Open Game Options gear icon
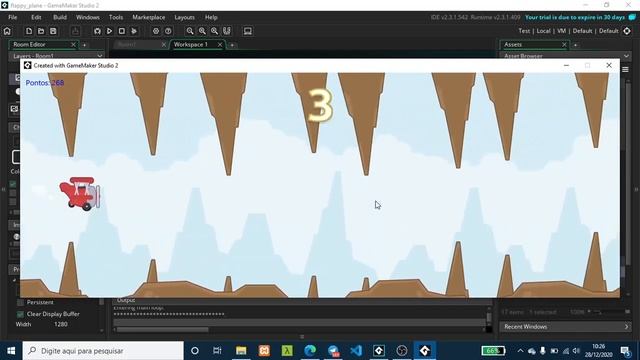Viewport: 640px width, 360px height. [156, 31]
